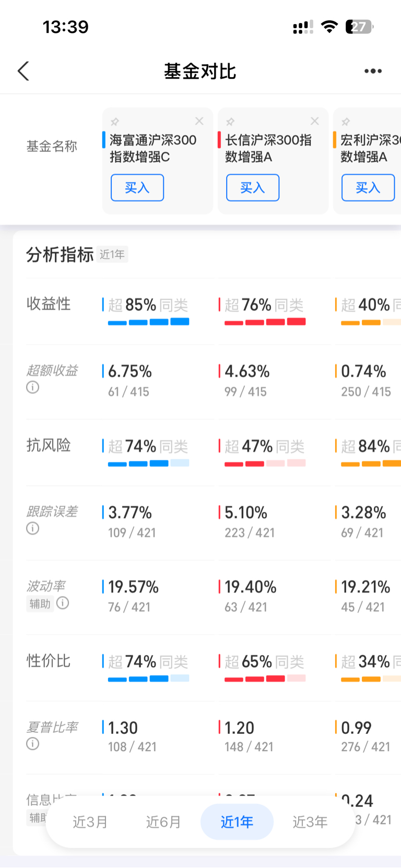Image resolution: width=401 pixels, height=868 pixels.
Task: Switch period to 近3月
Action: click(90, 822)
